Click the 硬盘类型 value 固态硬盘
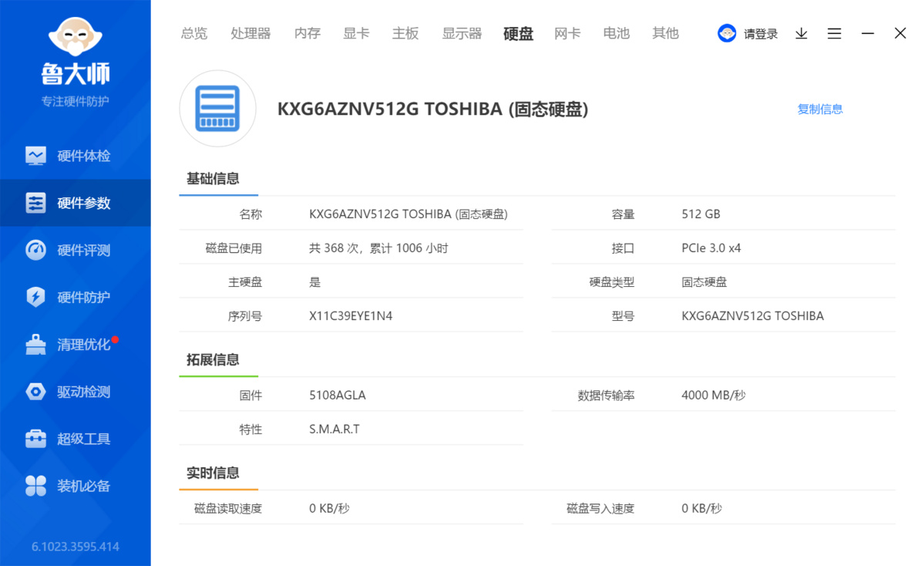This screenshot has height=566, width=924. 704,281
